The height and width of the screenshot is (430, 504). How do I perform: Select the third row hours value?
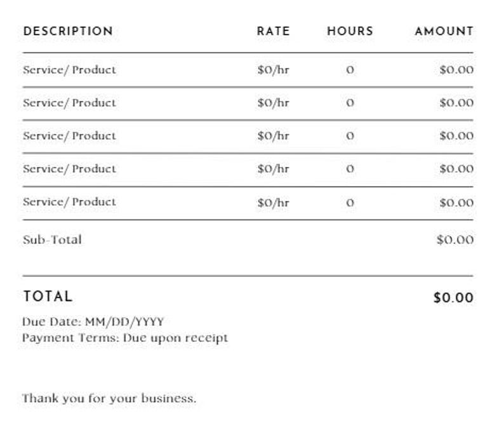point(350,136)
